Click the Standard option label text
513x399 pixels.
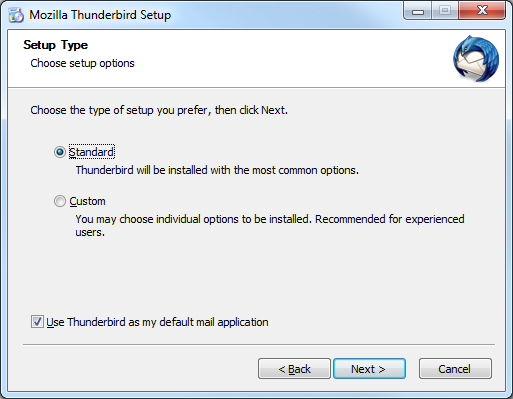92,152
